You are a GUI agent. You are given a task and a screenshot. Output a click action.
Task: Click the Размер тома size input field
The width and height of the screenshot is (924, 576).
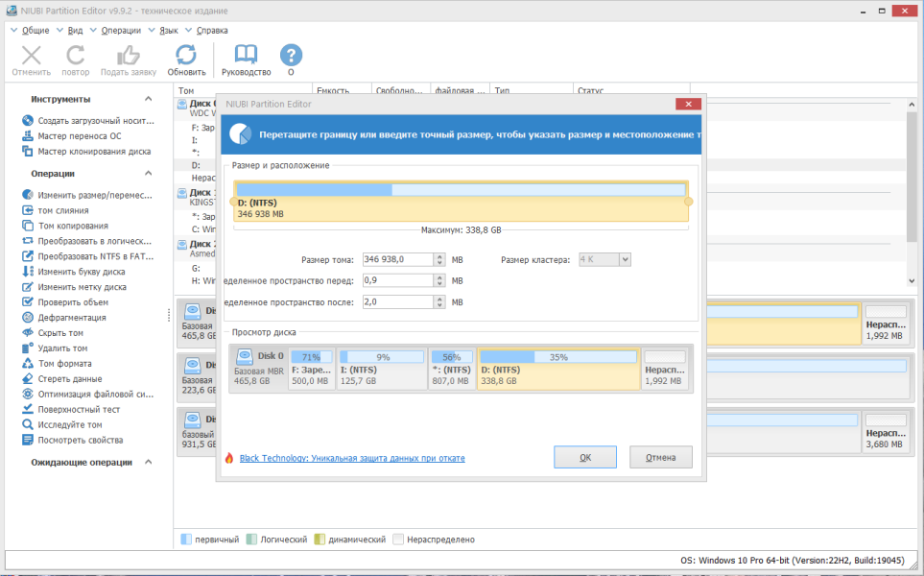pos(398,259)
